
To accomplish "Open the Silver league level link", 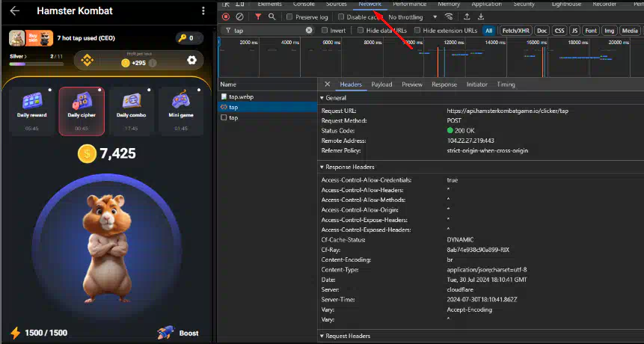I will [18, 57].
